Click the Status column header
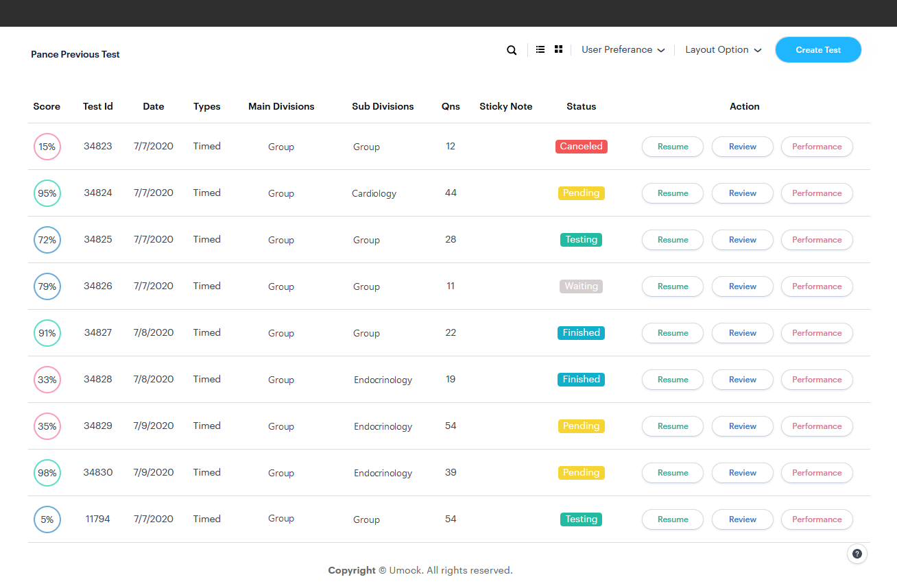 582,106
